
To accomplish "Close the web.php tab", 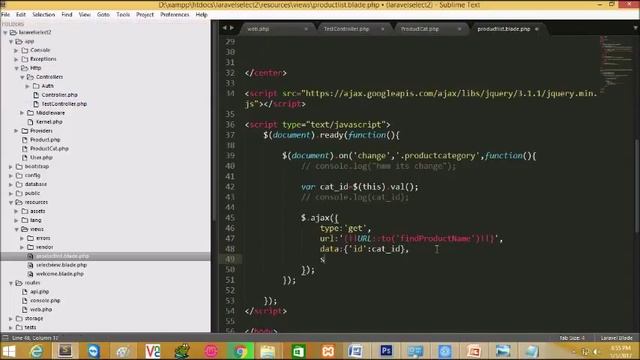I will (x=306, y=29).
